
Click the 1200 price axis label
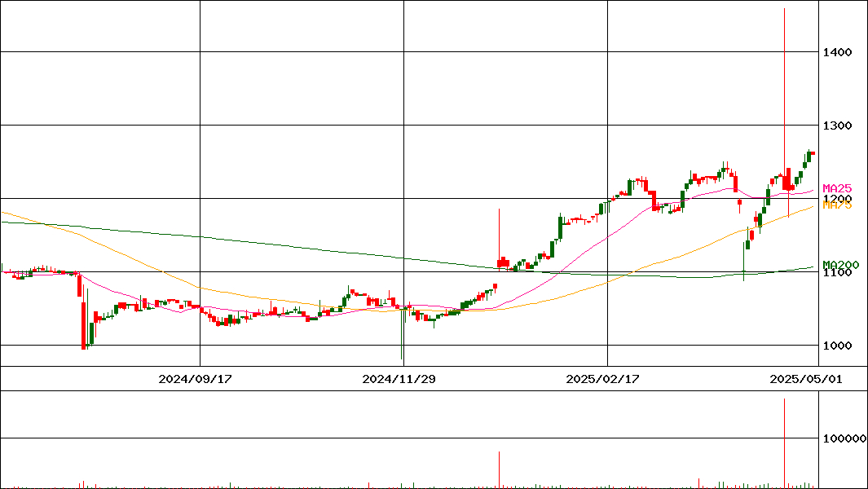click(838, 198)
